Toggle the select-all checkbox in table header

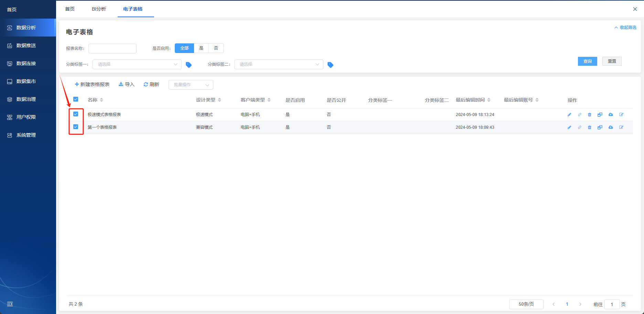[x=76, y=99]
